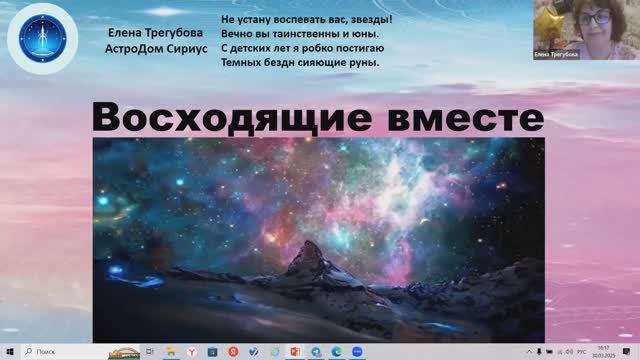The image size is (640, 360).
Task: Switch the РУС input language indicator
Action: coord(582,351)
